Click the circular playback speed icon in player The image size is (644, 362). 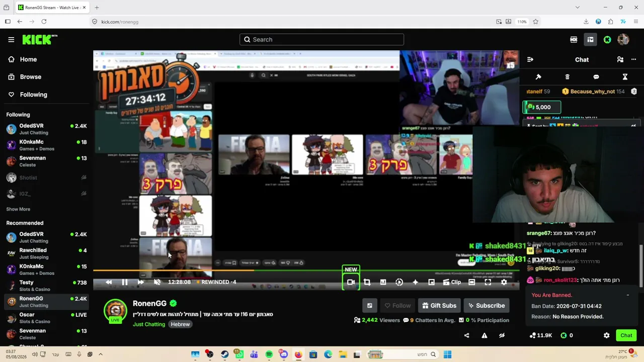pos(399,282)
